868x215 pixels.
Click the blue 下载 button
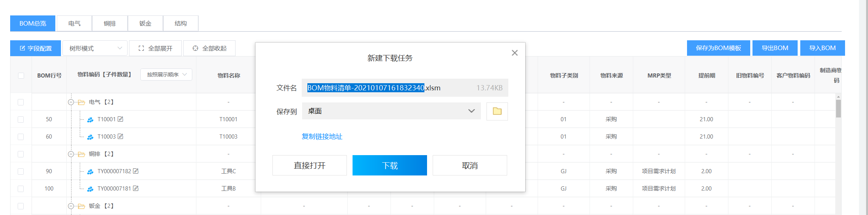(x=389, y=165)
